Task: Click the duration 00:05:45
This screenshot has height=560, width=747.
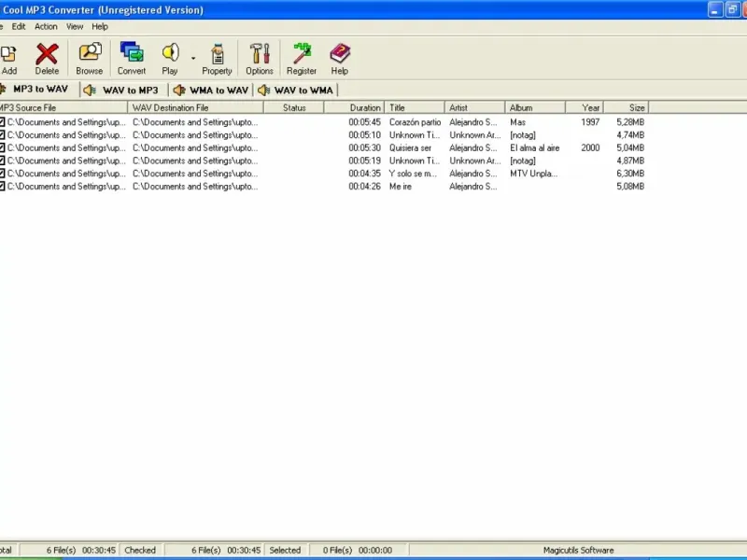Action: [x=364, y=122]
